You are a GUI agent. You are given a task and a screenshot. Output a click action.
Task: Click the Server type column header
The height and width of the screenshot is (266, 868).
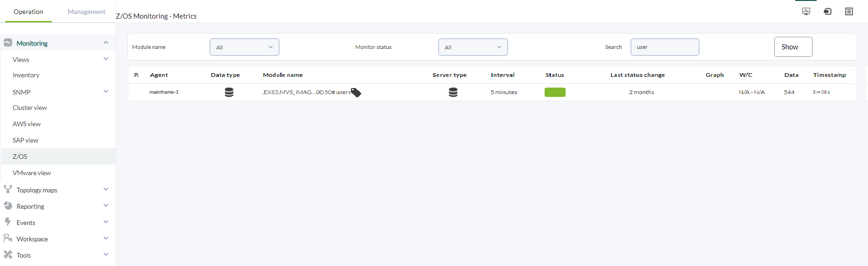click(x=449, y=75)
